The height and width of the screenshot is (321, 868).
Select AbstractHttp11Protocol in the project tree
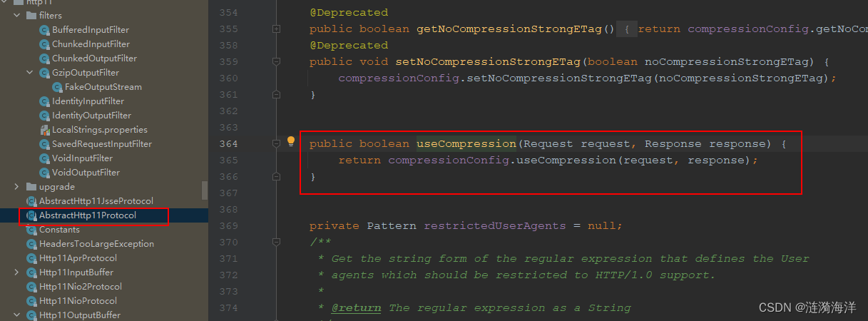pos(88,215)
